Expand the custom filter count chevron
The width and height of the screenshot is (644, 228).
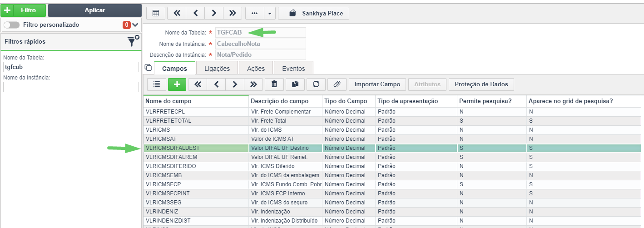(x=135, y=25)
